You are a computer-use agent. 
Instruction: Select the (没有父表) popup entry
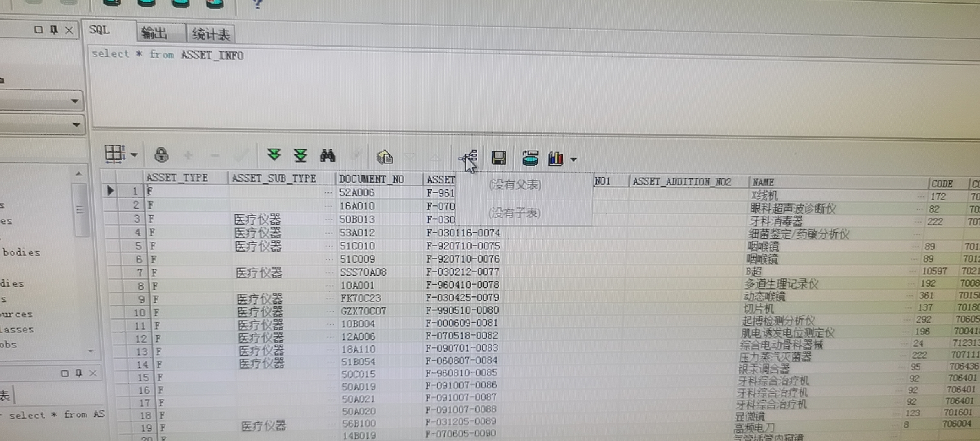tap(515, 185)
